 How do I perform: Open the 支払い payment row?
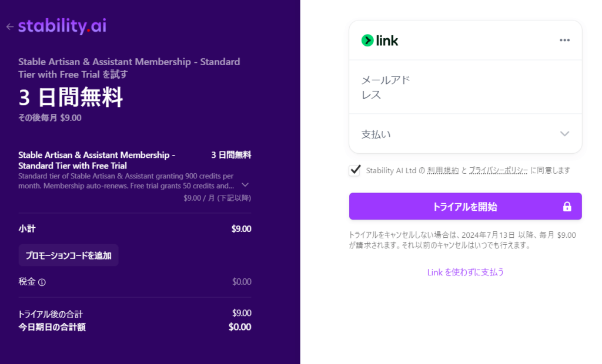[x=466, y=134]
